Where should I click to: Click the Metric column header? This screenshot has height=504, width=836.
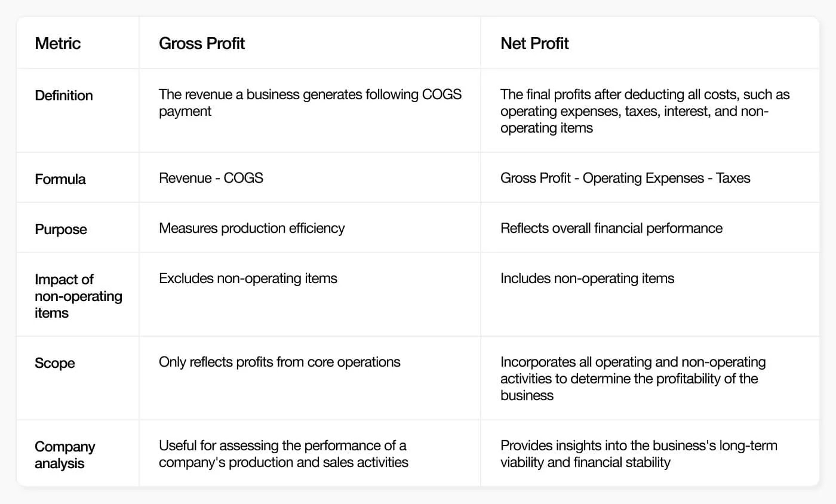point(58,43)
